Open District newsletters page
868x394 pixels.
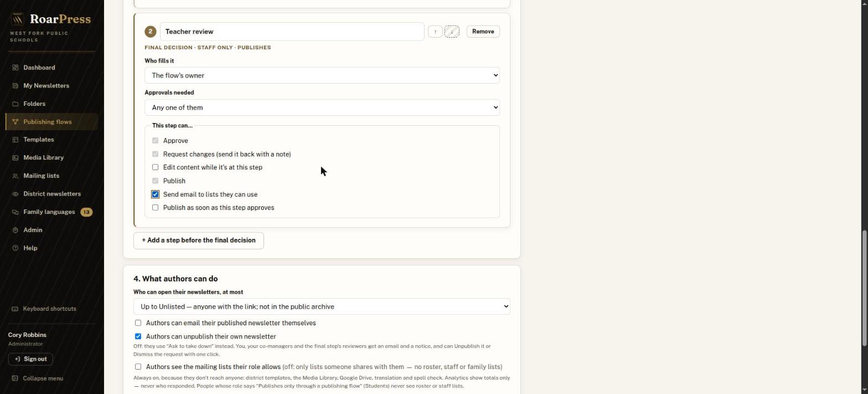(52, 194)
